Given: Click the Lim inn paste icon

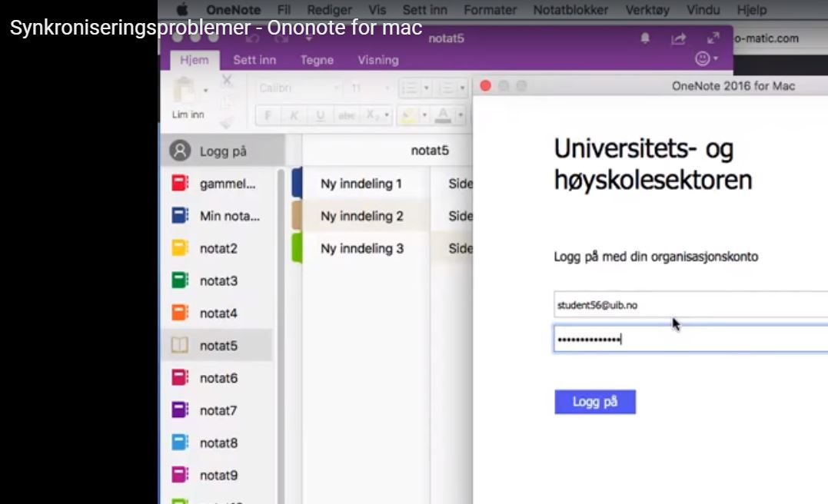Looking at the screenshot, I should pos(185,92).
